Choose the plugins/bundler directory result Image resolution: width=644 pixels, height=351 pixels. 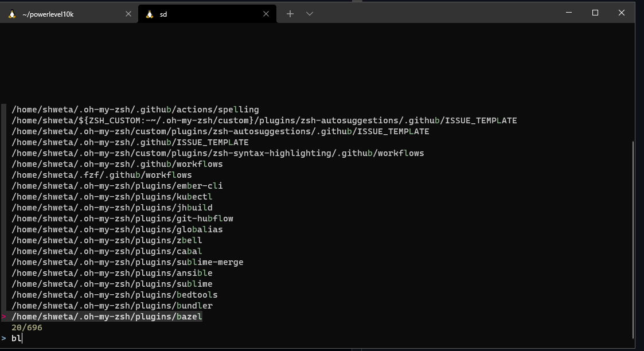tap(112, 306)
